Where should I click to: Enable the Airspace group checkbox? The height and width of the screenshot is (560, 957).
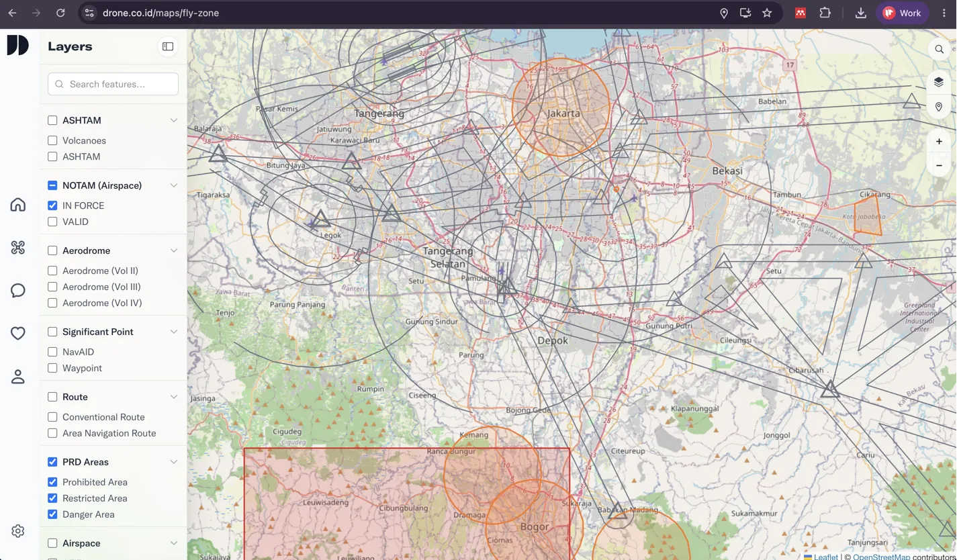[52, 543]
